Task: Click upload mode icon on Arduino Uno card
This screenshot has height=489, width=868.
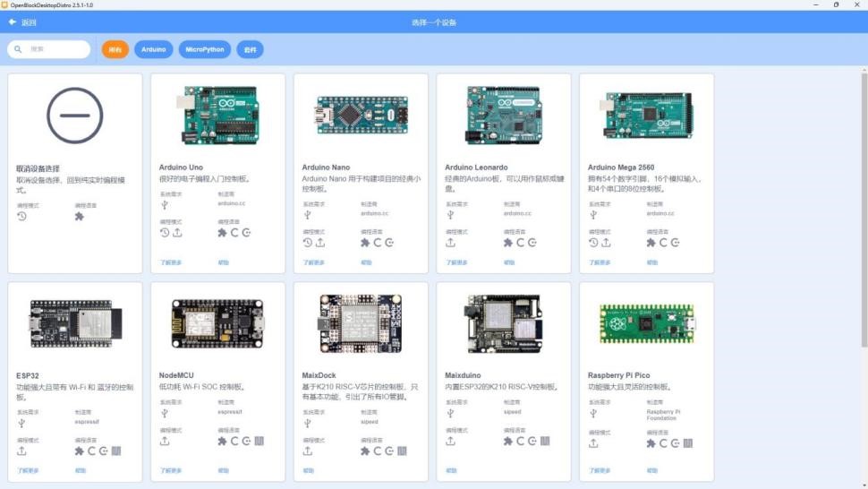Action: click(x=177, y=233)
